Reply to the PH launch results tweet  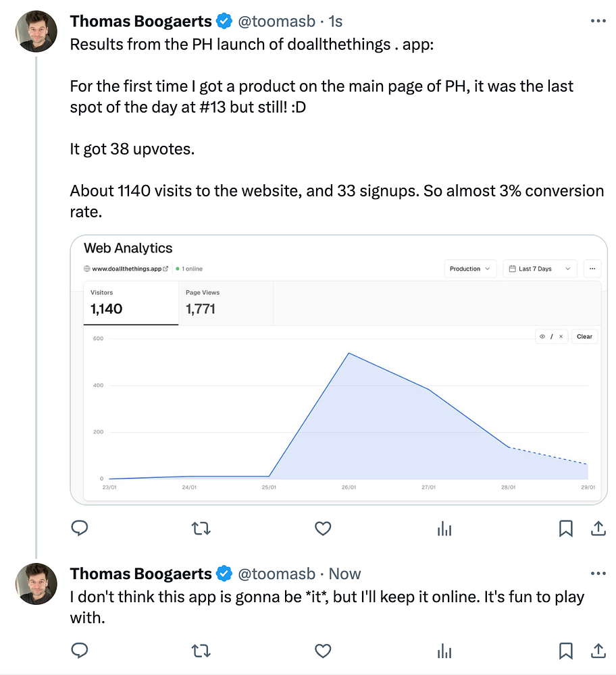[80, 529]
